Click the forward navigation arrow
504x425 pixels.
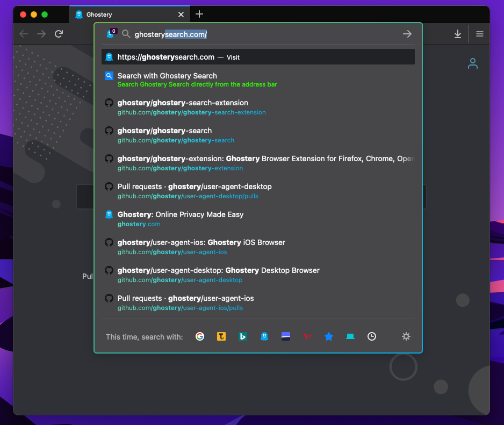[x=41, y=34]
